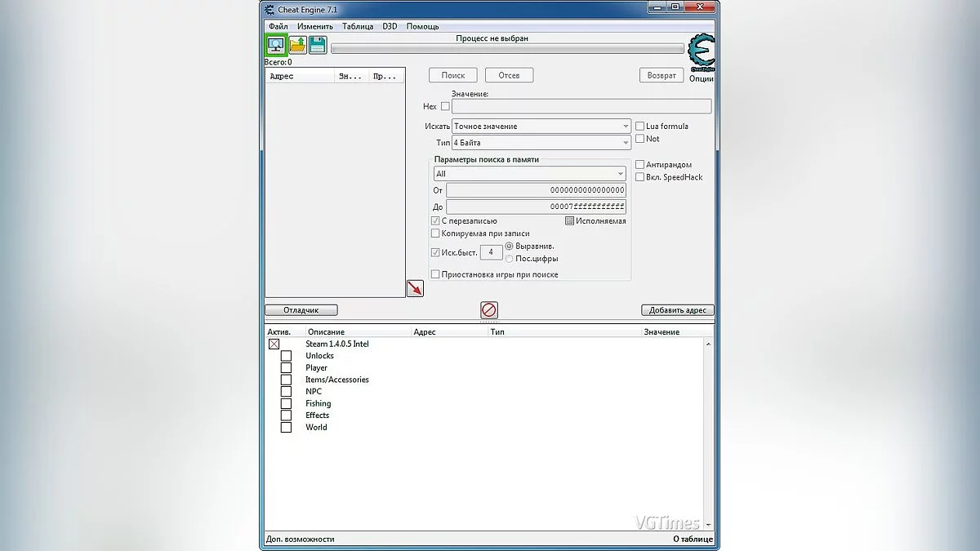980x551 pixels.
Task: Open the Искать scan type dropdown
Action: 541,127
